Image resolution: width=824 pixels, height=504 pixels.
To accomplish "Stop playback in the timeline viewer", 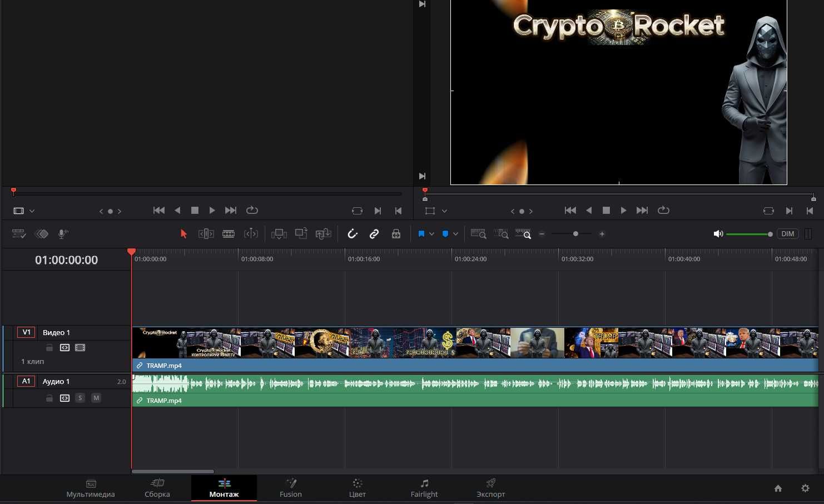I will pyautogui.click(x=607, y=211).
